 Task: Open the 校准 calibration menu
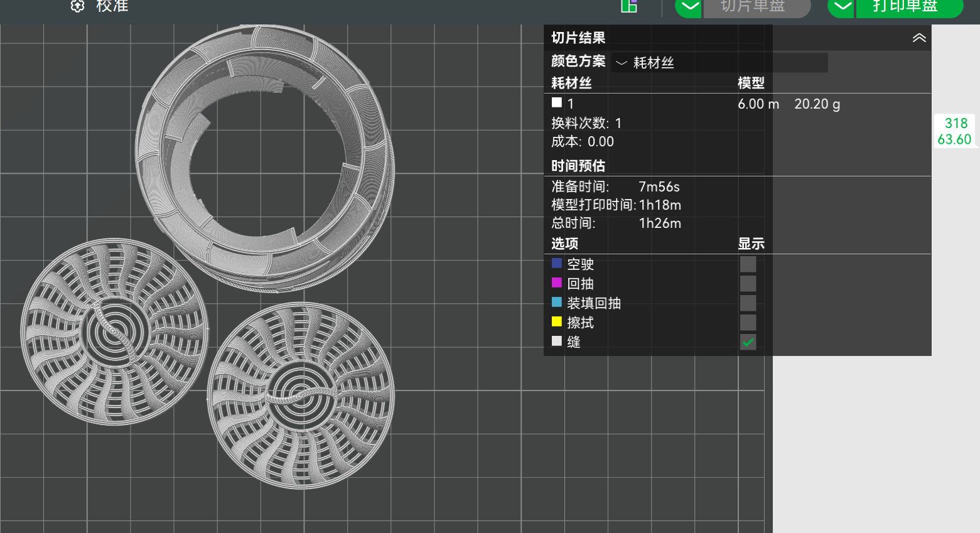click(112, 6)
